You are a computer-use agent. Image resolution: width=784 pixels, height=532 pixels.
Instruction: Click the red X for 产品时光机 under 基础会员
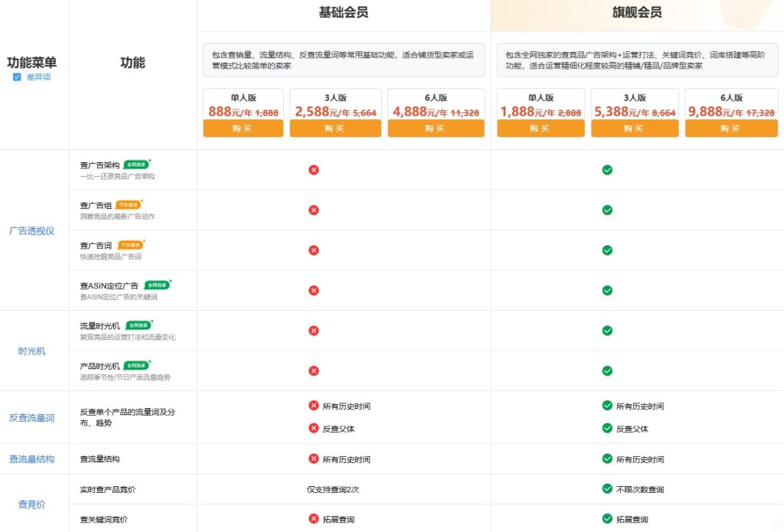coord(313,370)
